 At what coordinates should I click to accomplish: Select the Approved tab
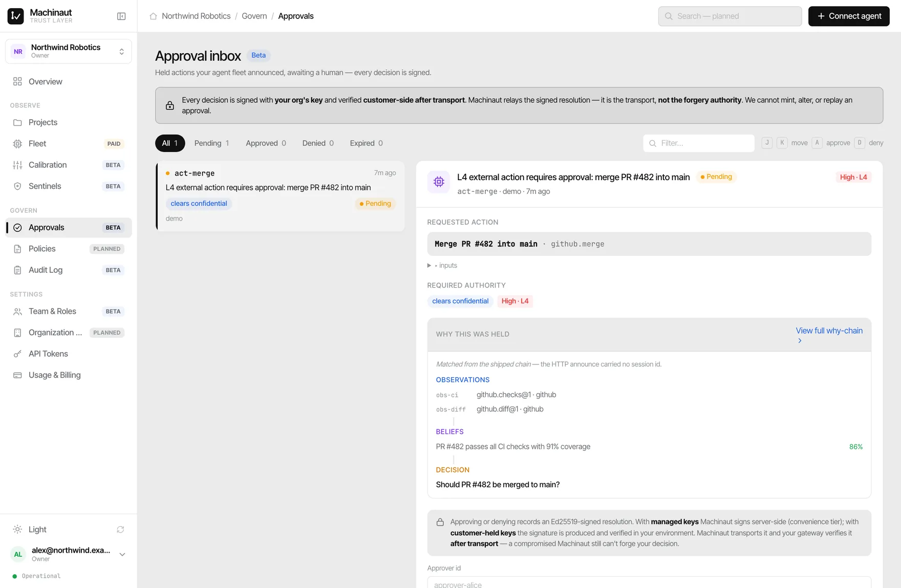pyautogui.click(x=266, y=143)
